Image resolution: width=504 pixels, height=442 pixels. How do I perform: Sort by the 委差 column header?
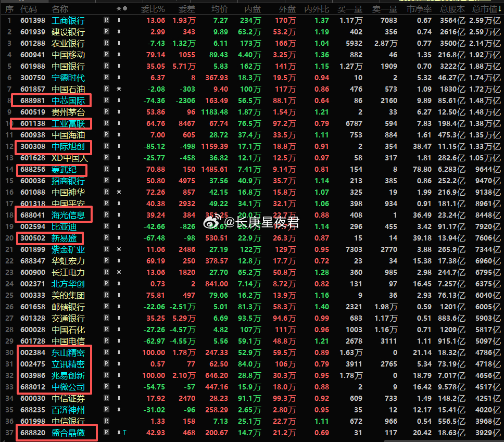pos(187,9)
